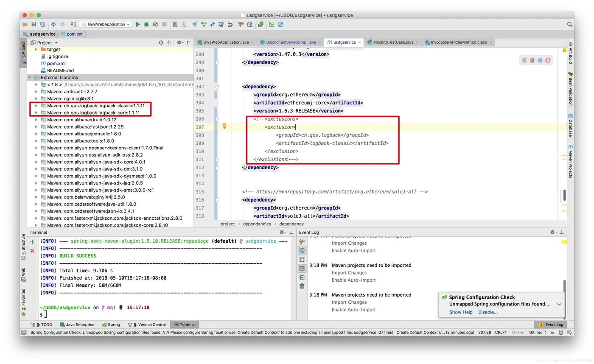The height and width of the screenshot is (364, 594).
Task: Toggle the 1: Project tool window
Action: click(24, 52)
